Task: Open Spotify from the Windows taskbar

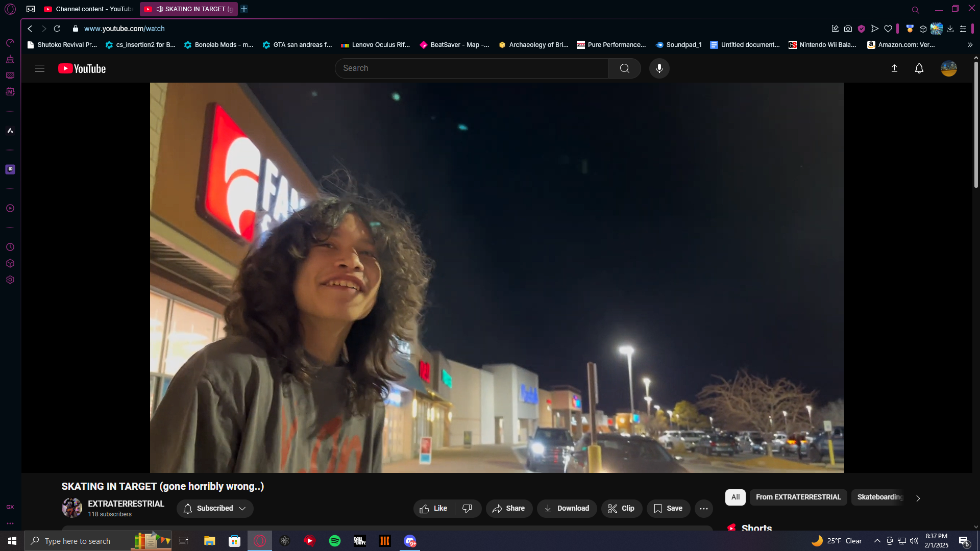Action: [x=335, y=541]
